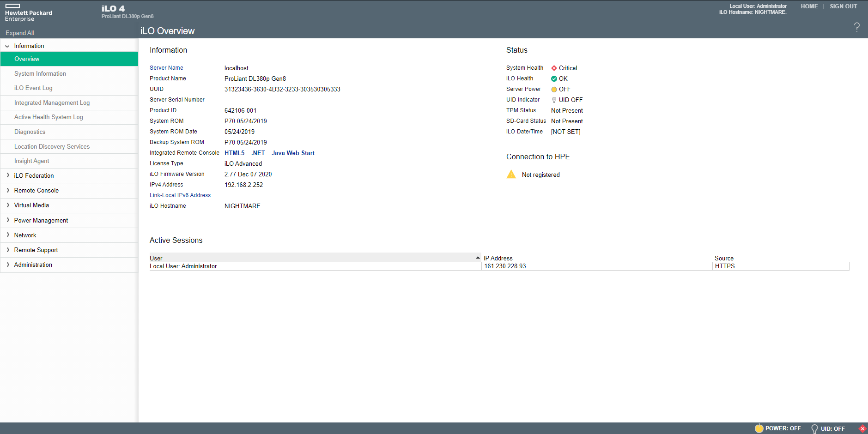Click the footer POWER: OFF icon

click(x=759, y=428)
